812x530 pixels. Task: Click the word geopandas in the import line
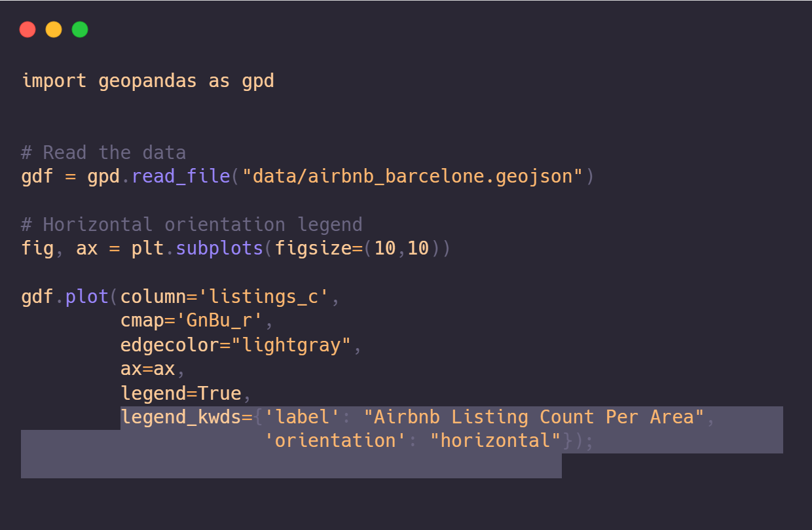pos(148,81)
